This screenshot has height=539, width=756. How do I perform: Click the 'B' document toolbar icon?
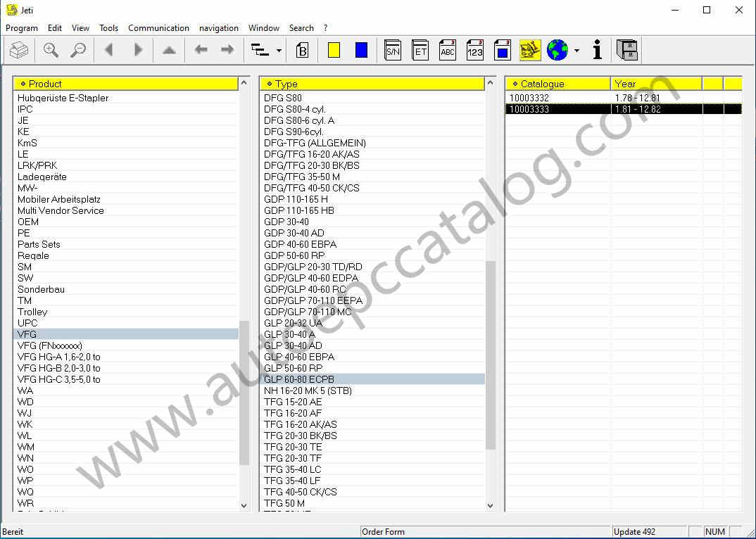point(302,50)
